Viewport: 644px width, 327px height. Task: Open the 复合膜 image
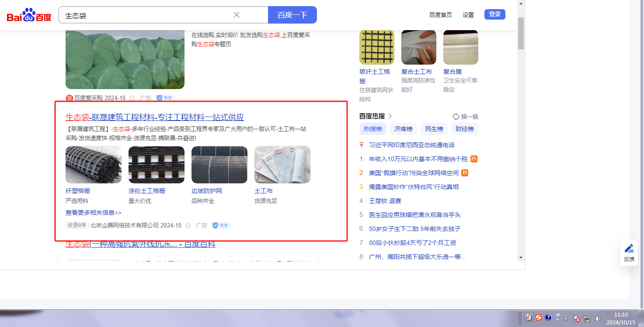click(461, 47)
